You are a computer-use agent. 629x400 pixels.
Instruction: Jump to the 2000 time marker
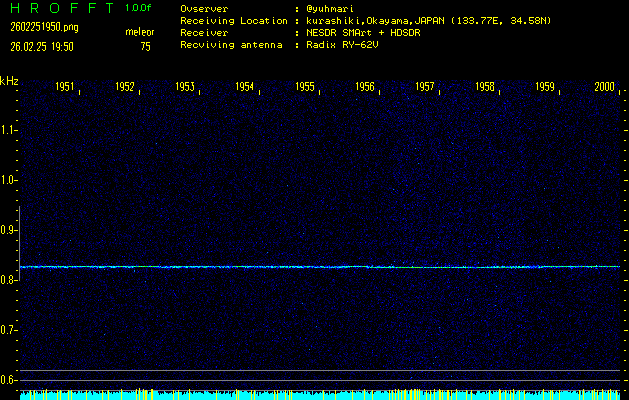[x=604, y=88]
